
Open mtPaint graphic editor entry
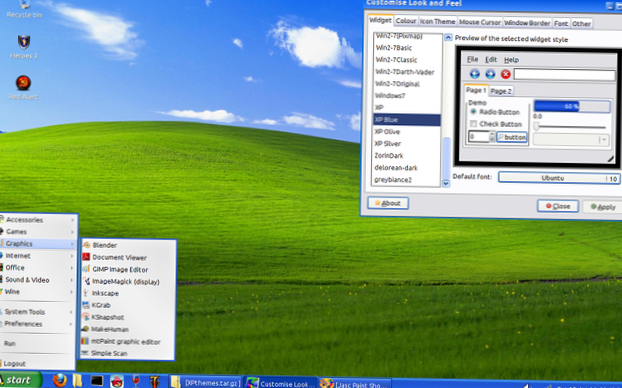click(x=128, y=341)
